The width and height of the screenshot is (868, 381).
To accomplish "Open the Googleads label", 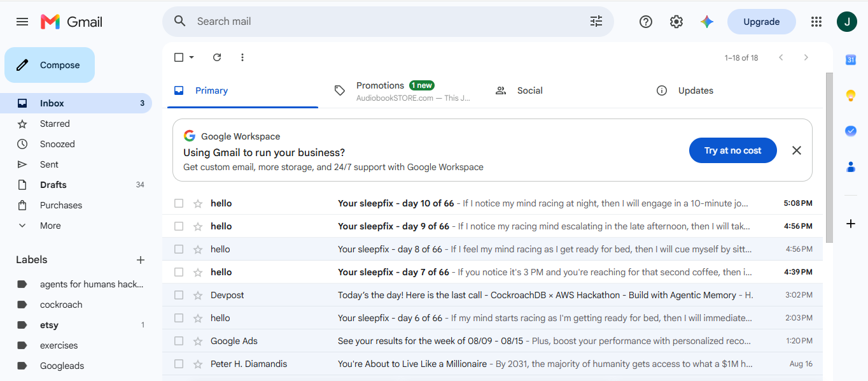I will (76, 366).
